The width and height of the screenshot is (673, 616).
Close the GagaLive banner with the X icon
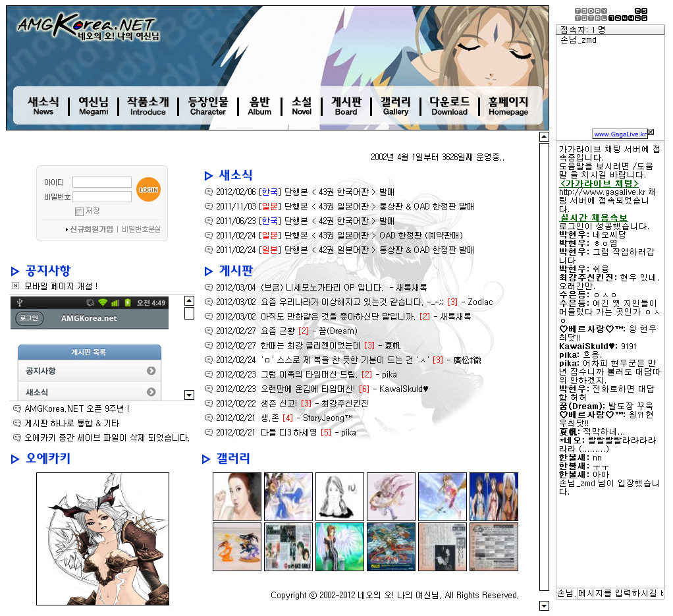tap(651, 132)
